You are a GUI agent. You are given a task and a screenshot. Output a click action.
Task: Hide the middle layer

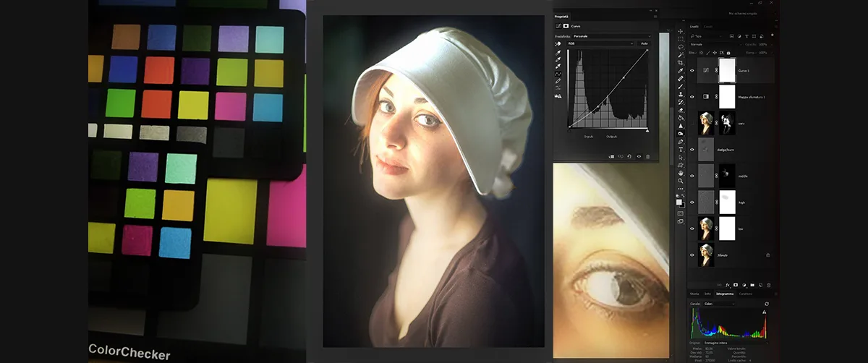point(692,176)
